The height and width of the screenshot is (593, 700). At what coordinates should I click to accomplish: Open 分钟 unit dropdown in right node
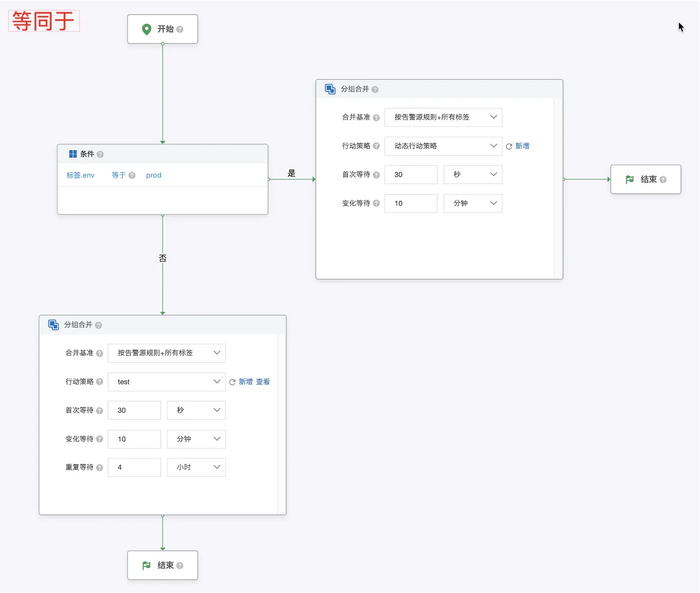(473, 203)
